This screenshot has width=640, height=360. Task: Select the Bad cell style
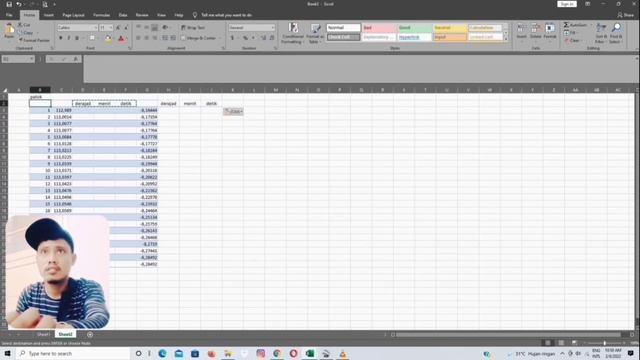click(379, 28)
